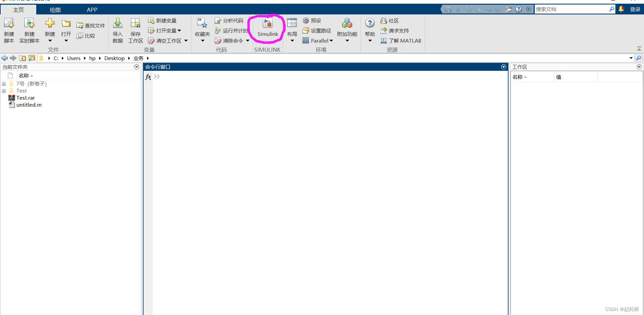The height and width of the screenshot is (315, 644).
Task: Launch Simulink from the toolbar
Action: click(x=268, y=28)
